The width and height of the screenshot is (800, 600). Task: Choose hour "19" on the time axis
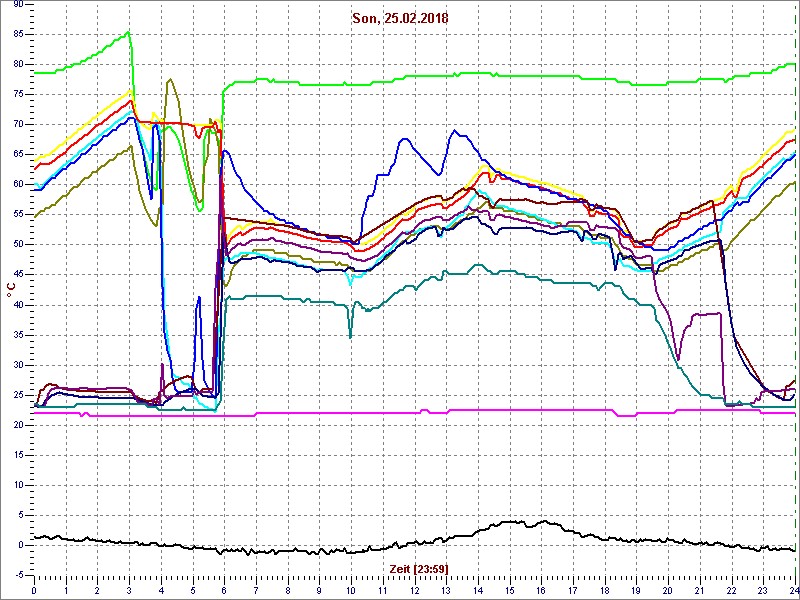tap(636, 592)
